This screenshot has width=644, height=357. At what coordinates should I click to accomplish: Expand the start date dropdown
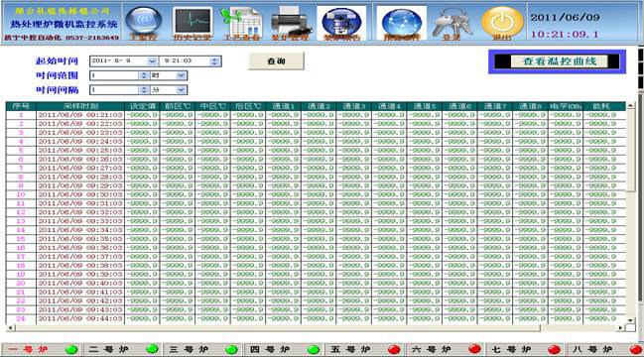coord(152,61)
